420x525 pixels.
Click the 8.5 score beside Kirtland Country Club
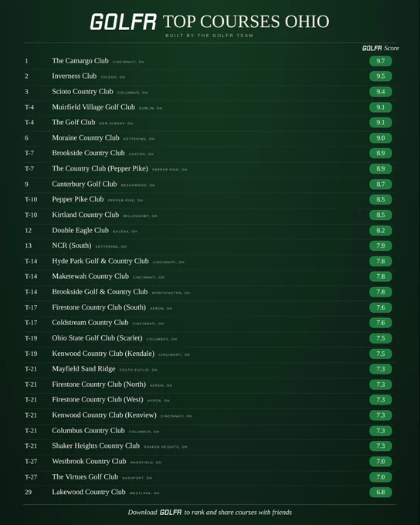[x=381, y=215]
